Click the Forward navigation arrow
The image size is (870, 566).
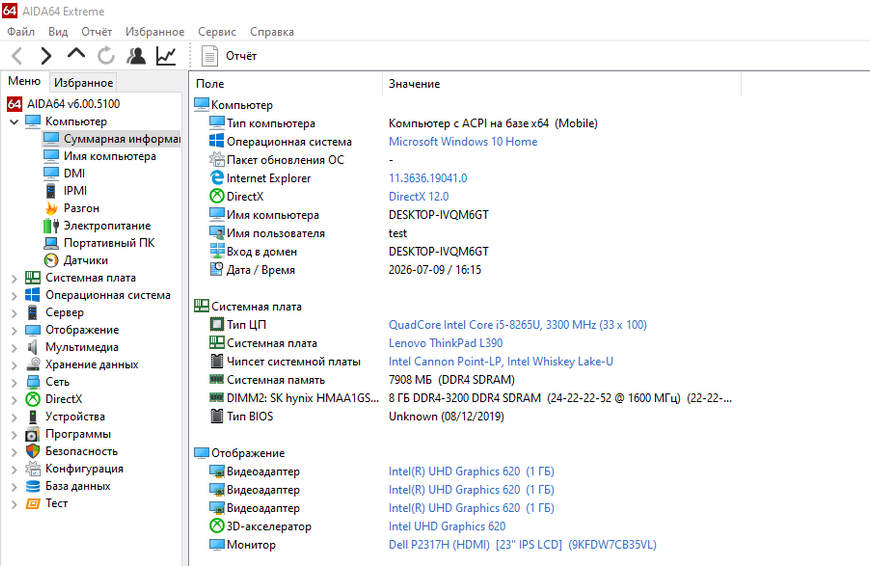pos(46,56)
